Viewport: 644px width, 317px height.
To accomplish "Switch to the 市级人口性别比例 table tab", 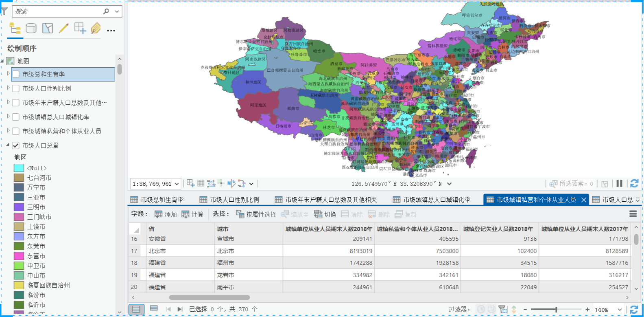I will coord(229,200).
